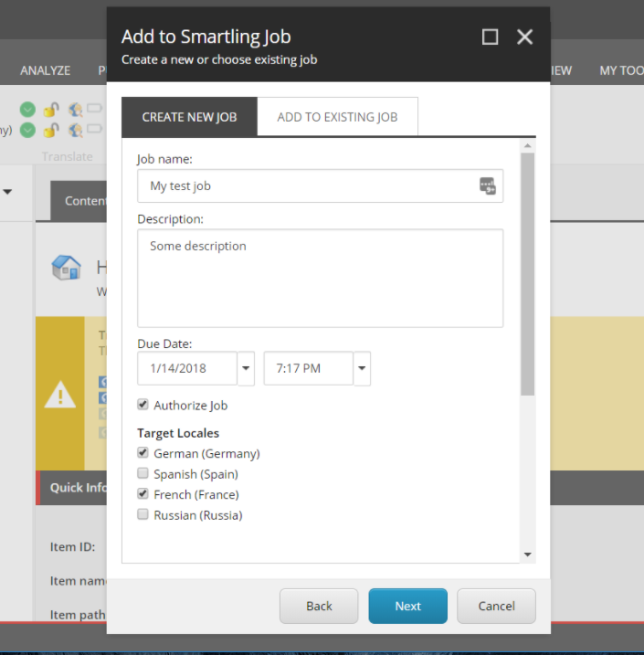The width and height of the screenshot is (644, 655).
Task: Open the due time dropdown
Action: [362, 368]
